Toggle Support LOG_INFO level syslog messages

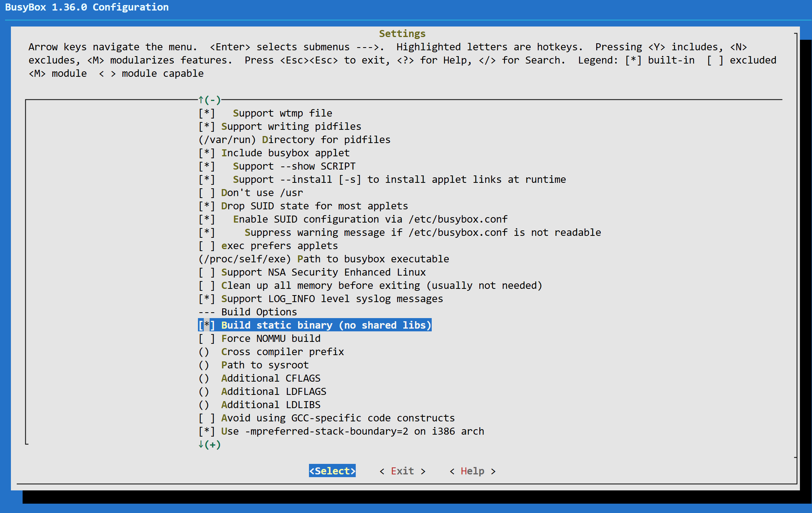pyautogui.click(x=321, y=299)
